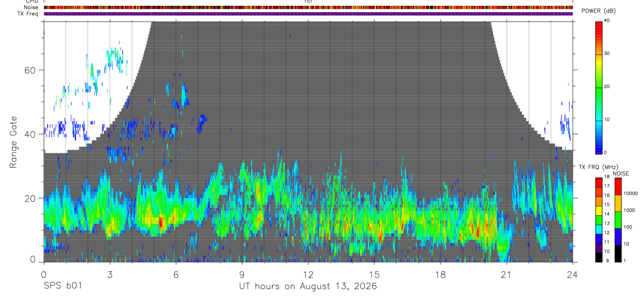Click the 21 tick on UT hours axis
Image resolution: width=644 pixels, height=297 pixels.
[x=507, y=274]
